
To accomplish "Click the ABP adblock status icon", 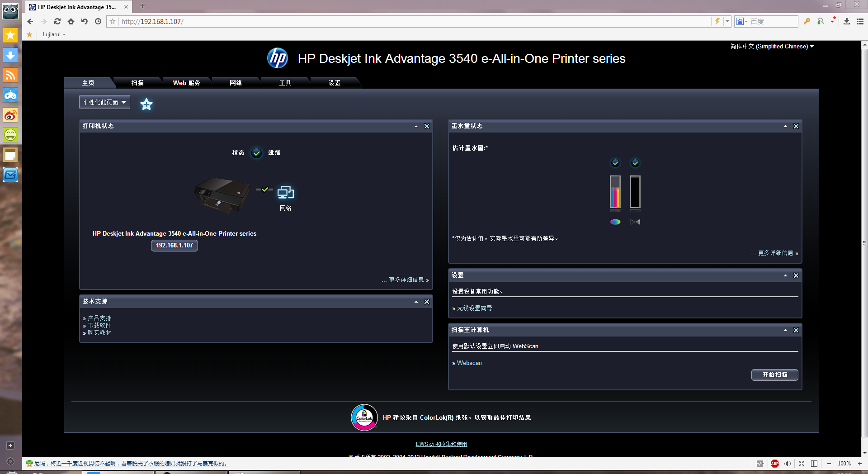I will [x=775, y=464].
